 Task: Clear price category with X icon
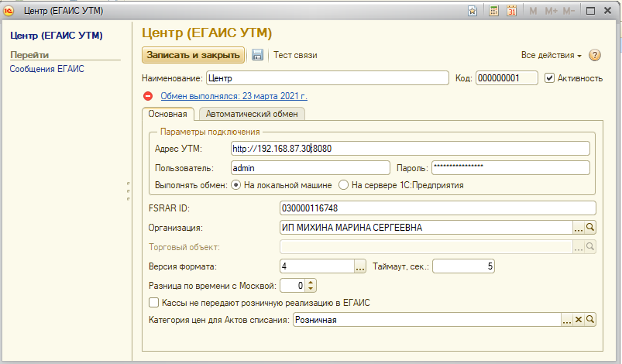click(x=579, y=319)
